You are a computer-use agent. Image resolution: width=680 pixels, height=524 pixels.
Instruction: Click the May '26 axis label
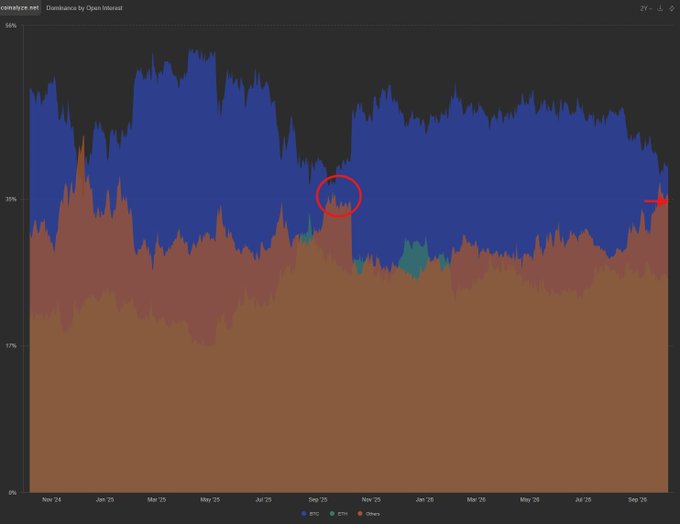coord(530,500)
